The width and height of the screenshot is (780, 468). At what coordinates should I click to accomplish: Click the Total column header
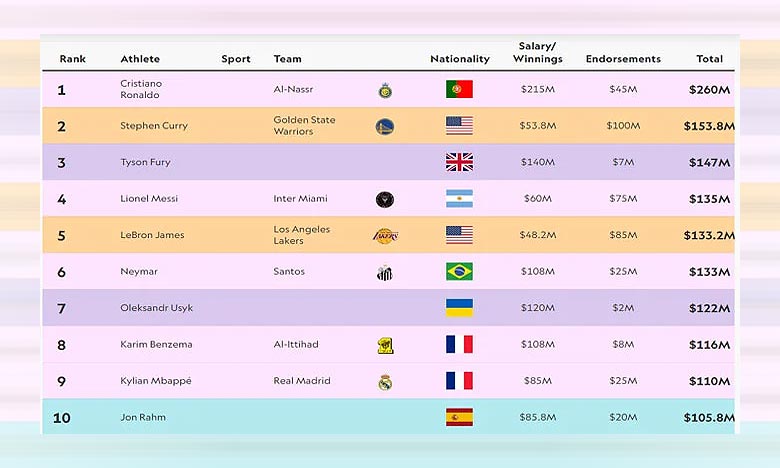709,59
